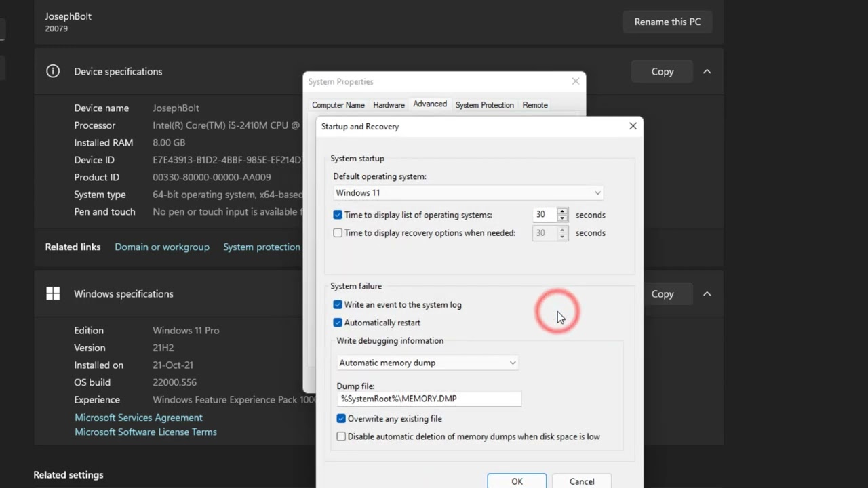Click the Product ID value 00330-80000-00000-AA009
868x488 pixels.
(212, 177)
